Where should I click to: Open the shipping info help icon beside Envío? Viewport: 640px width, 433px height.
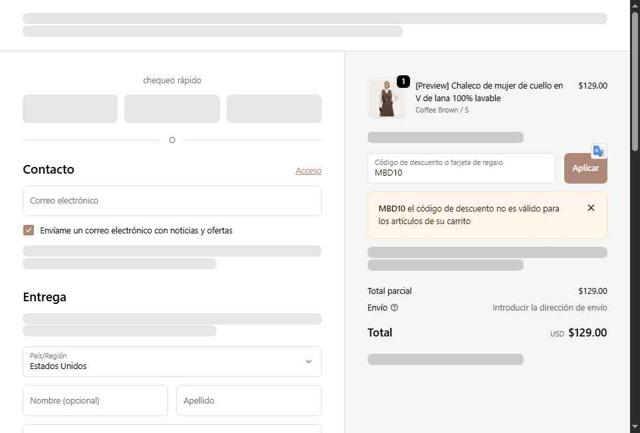tap(394, 308)
